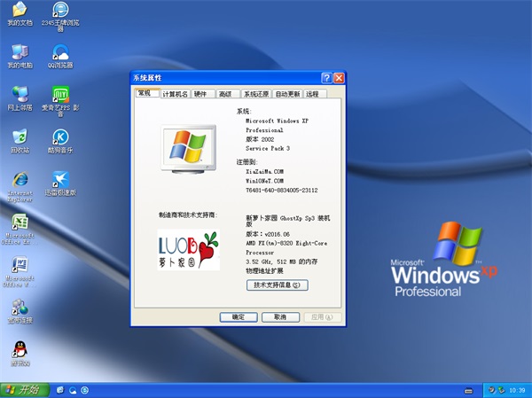Click 取消 to cancel dialog
This screenshot has width=532, height=398.
coord(279,316)
